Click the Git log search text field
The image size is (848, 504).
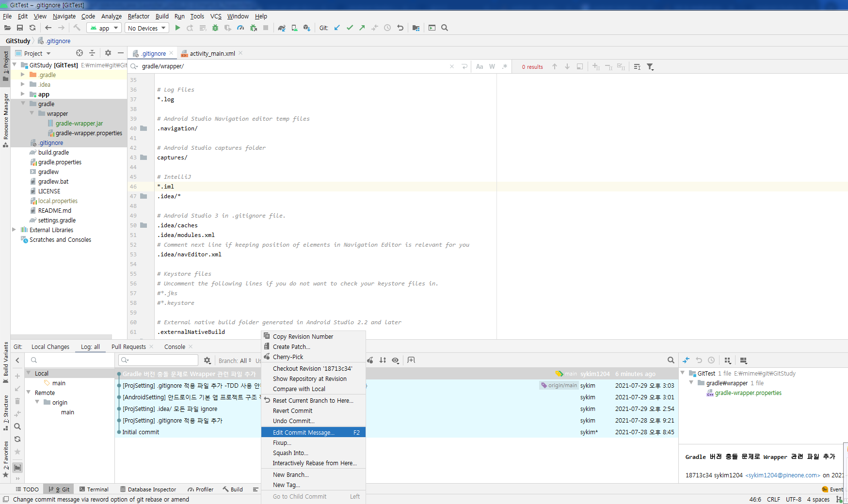coord(158,360)
